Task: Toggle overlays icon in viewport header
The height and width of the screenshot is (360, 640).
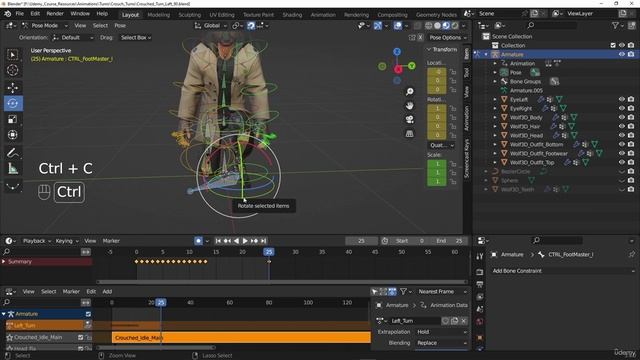Action: click(x=398, y=25)
